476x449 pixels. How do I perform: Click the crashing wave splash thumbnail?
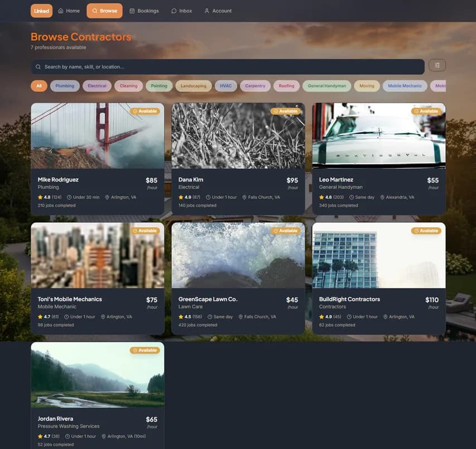pos(238,255)
